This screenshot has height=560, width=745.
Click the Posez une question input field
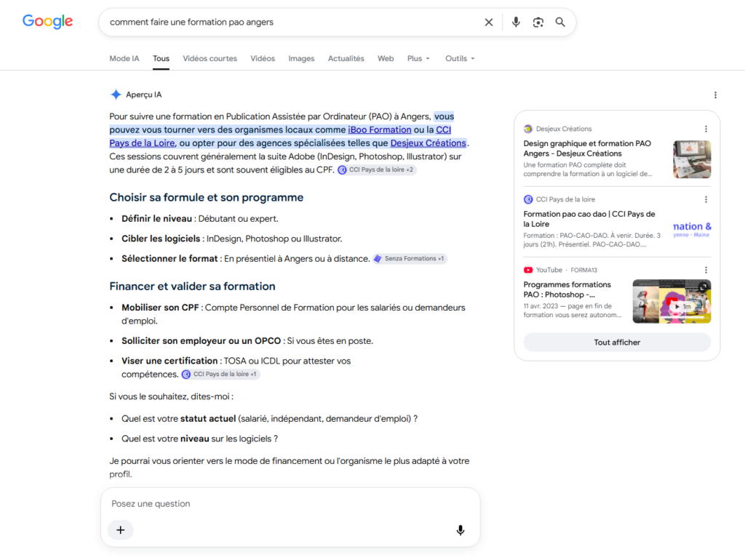click(290, 503)
